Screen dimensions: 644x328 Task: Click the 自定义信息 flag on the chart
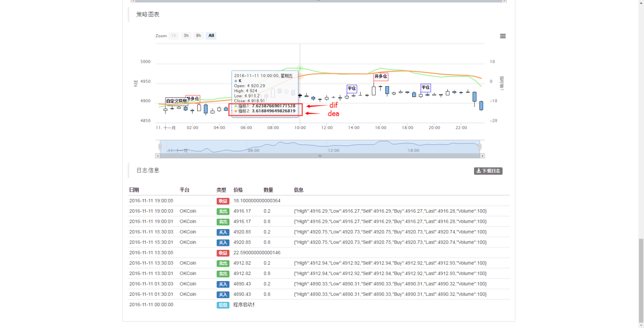176,101
